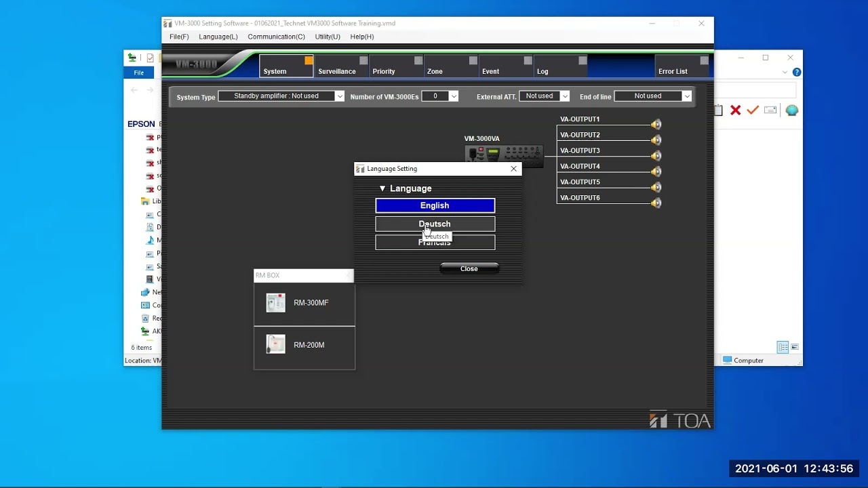
Task: Click the VA-OUTPUT1 label
Action: click(580, 119)
